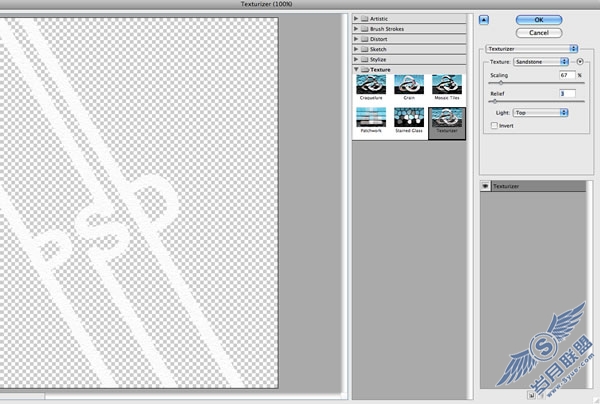Click the Cancel button
600x404 pixels.
point(539,33)
